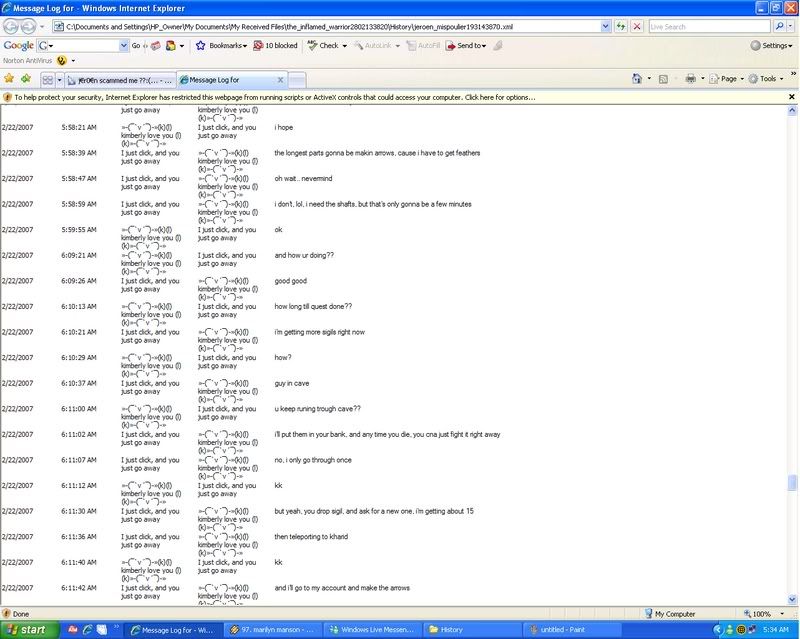Screen dimensions: 800x639
Task: Click the Google toolbar search field
Action: [x=82, y=45]
